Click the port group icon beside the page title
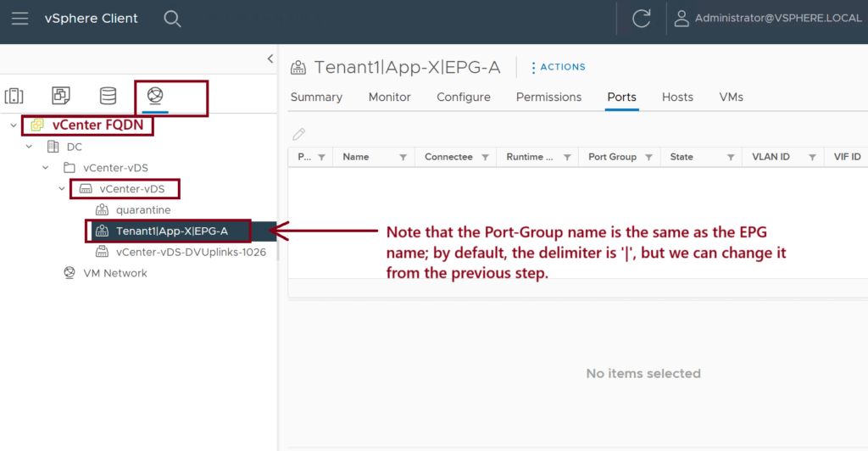868x451 pixels. (298, 68)
